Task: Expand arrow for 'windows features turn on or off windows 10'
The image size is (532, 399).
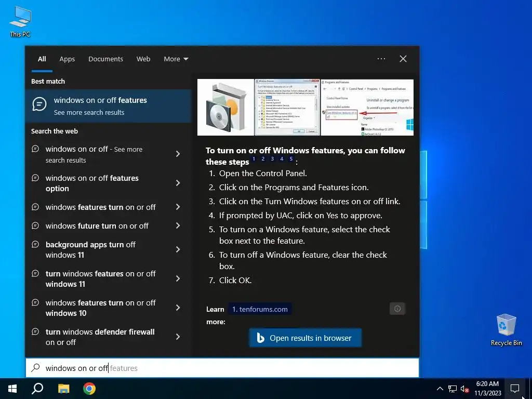Action: coord(178,308)
